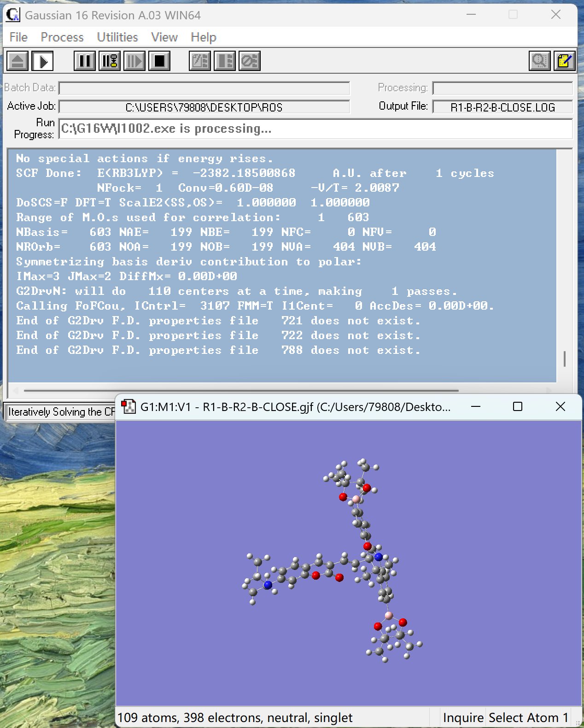The width and height of the screenshot is (584, 728).
Task: Click the output log vertical scrollbar thumb
Action: click(565, 358)
